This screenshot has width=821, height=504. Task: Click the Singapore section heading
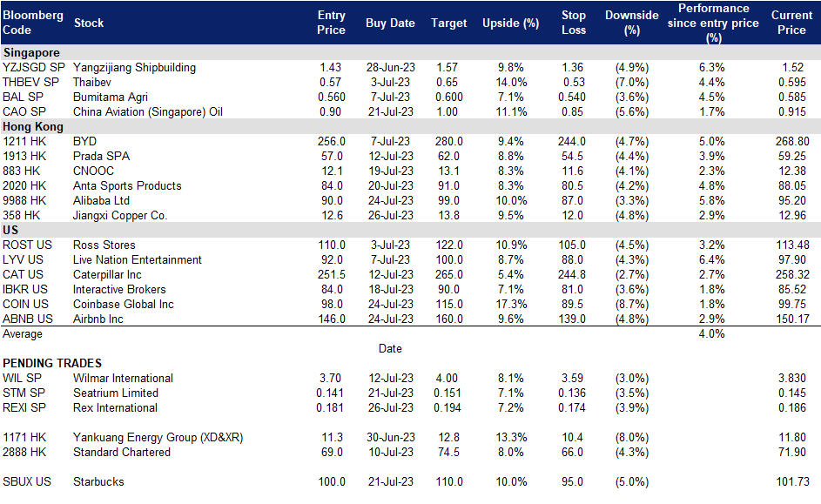pos(31,52)
